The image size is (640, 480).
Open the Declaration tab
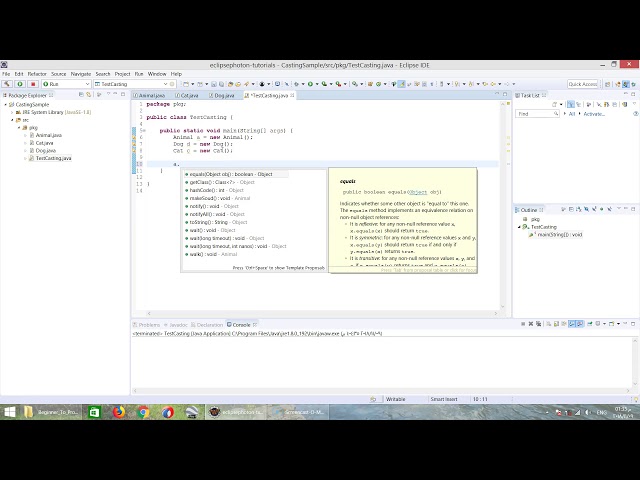207,325
